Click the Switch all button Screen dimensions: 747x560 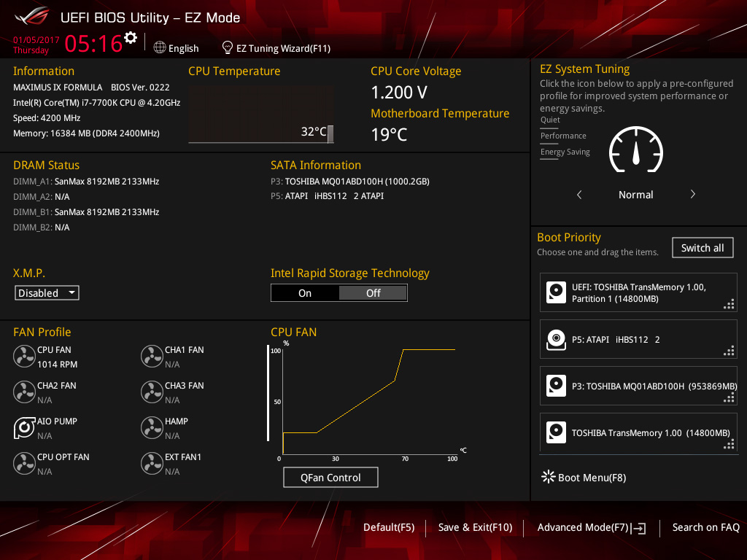703,248
